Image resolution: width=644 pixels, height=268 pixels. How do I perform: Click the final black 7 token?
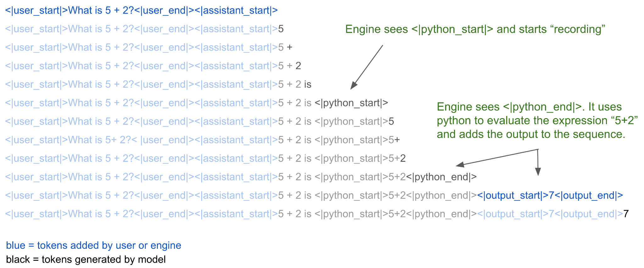[x=626, y=214]
